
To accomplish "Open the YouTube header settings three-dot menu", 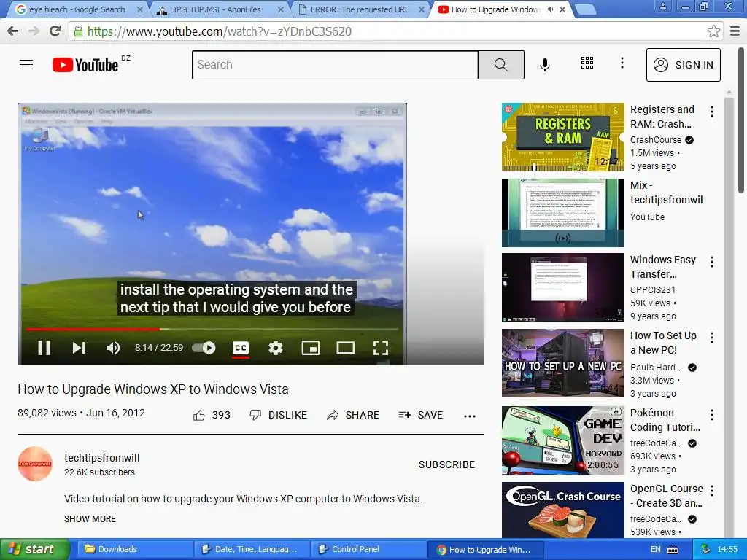I will [x=622, y=63].
